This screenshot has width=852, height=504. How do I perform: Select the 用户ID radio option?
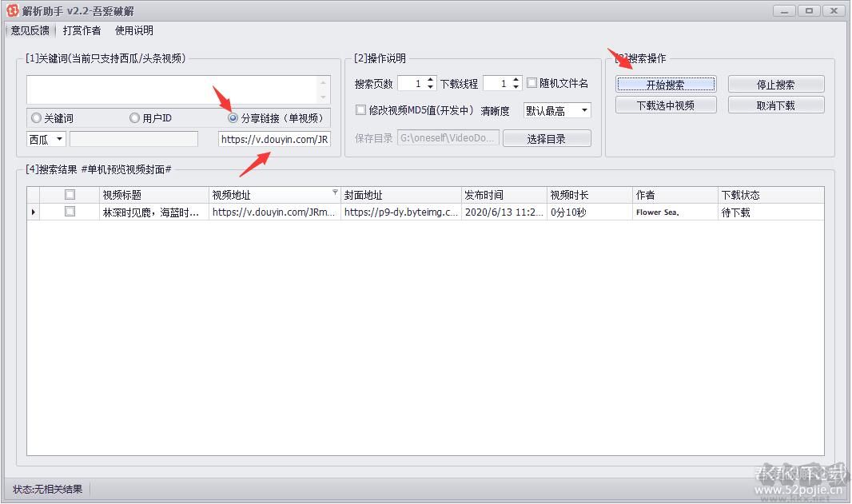pos(133,117)
